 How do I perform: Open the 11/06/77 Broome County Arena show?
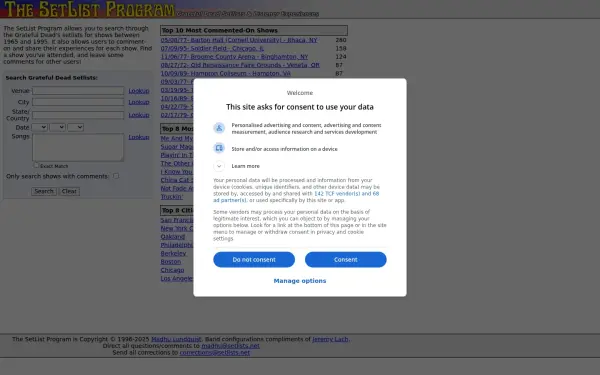pyautogui.click(x=234, y=57)
